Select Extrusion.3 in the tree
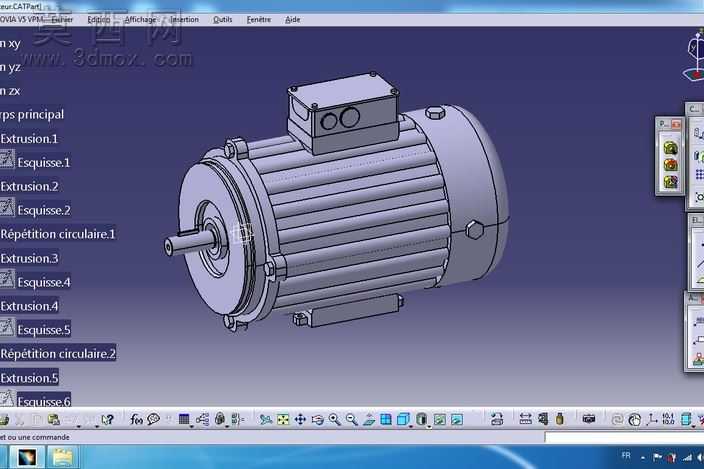Viewport: 704px width, 469px height. tap(29, 258)
